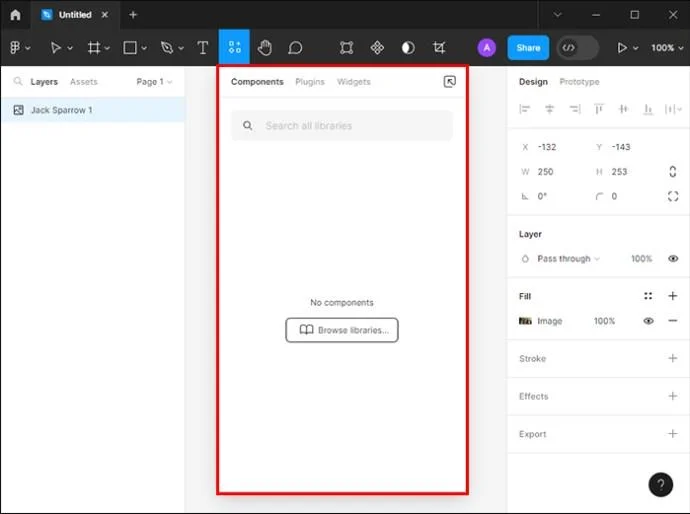
Task: Open the Figma home icon
Action: tap(15, 15)
